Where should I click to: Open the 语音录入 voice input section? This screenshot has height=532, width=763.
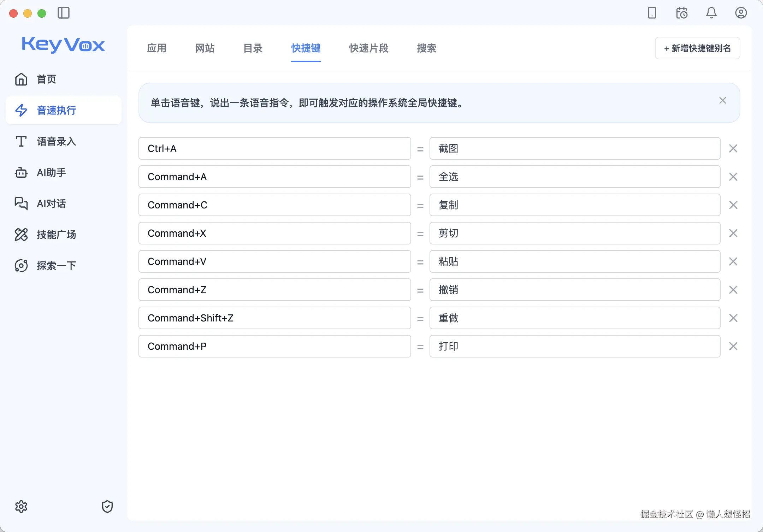56,141
